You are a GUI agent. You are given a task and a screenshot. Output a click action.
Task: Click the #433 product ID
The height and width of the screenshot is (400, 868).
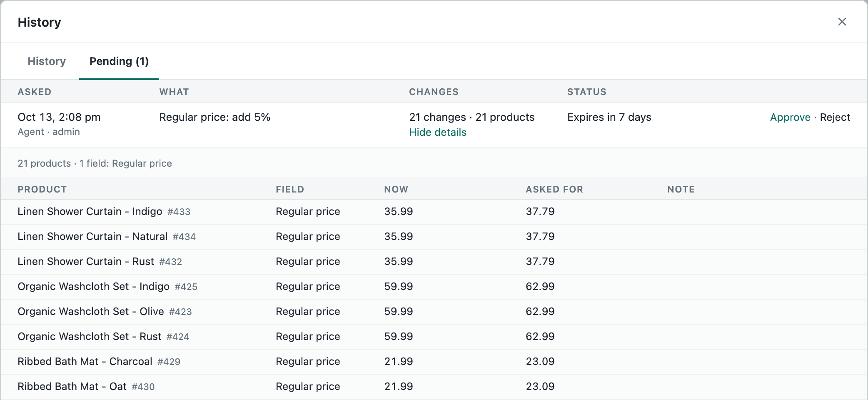(179, 212)
